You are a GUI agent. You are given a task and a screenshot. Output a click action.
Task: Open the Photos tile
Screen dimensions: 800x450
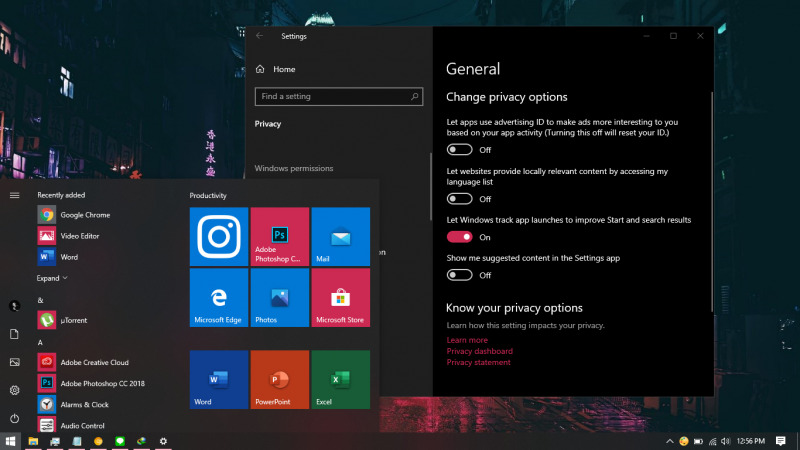(280, 297)
